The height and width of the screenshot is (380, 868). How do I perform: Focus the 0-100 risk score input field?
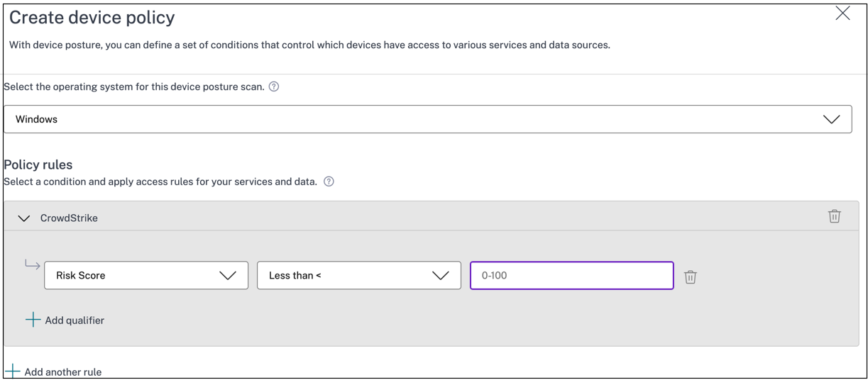coord(571,276)
